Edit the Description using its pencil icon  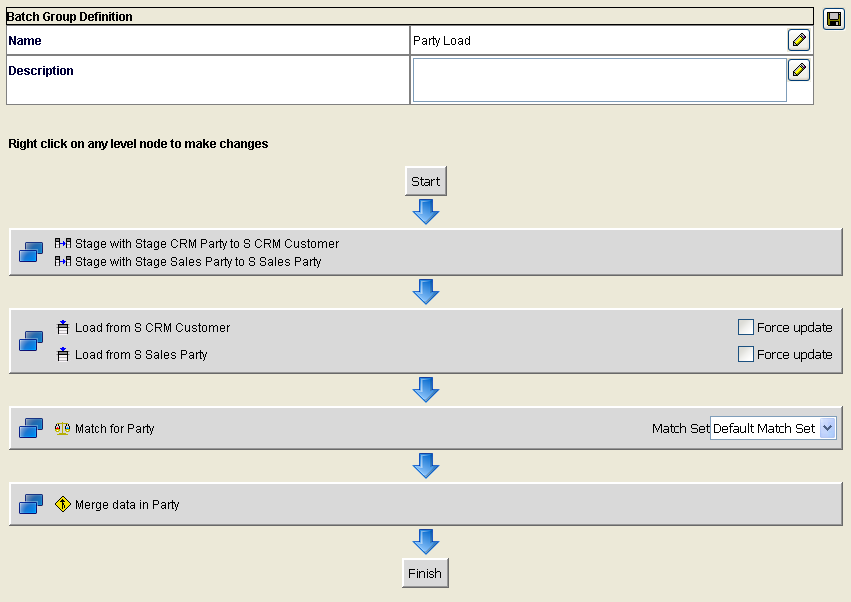point(798,70)
